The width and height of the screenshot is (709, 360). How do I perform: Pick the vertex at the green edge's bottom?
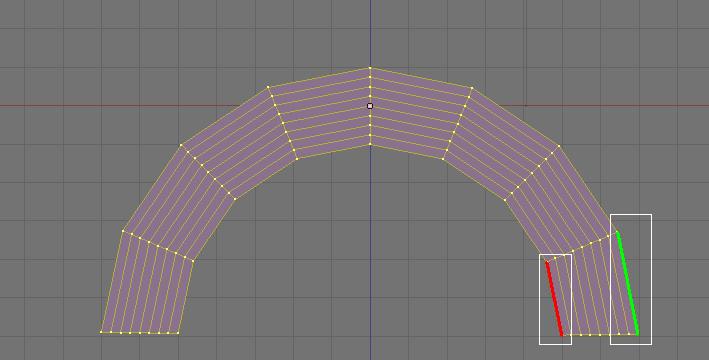pyautogui.click(x=638, y=334)
